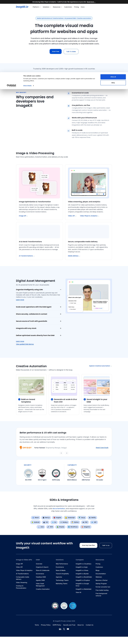
Task: Follow the documentation link in SDKs text
Action: (x=59, y=508)
